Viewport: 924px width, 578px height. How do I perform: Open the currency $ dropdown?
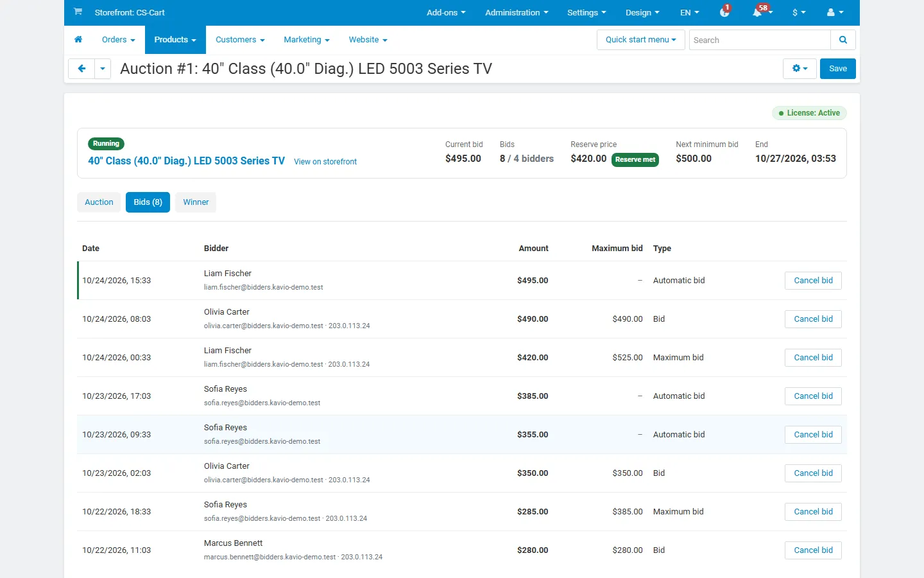tap(799, 12)
